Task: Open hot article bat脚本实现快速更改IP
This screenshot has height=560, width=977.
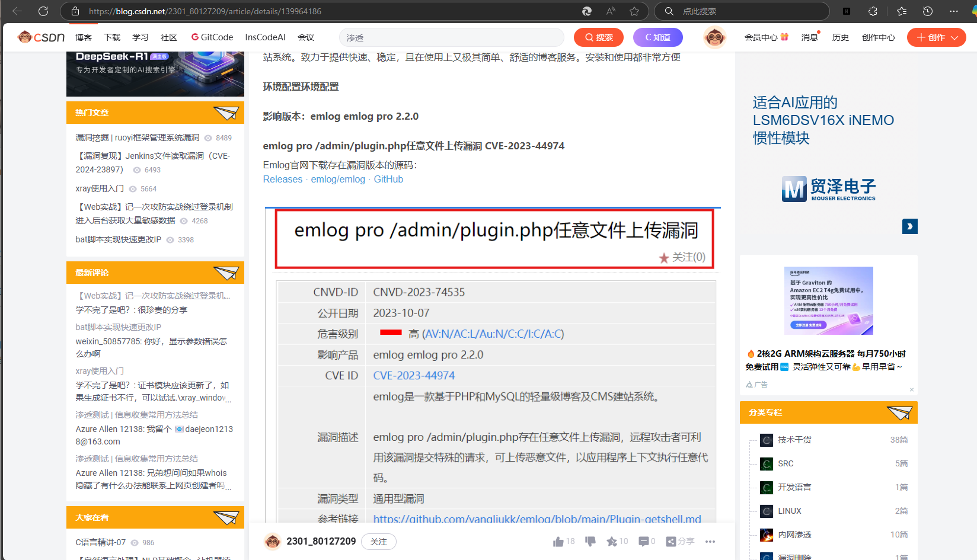Action: click(118, 239)
